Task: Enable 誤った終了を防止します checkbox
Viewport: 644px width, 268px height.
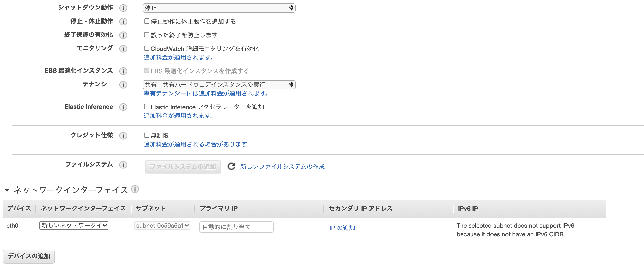Action: click(x=147, y=35)
